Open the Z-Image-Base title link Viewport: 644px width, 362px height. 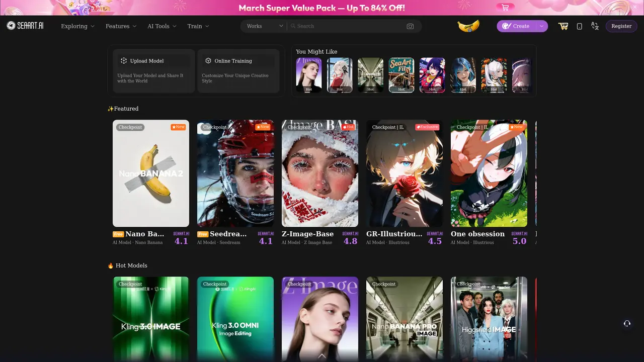308,234
